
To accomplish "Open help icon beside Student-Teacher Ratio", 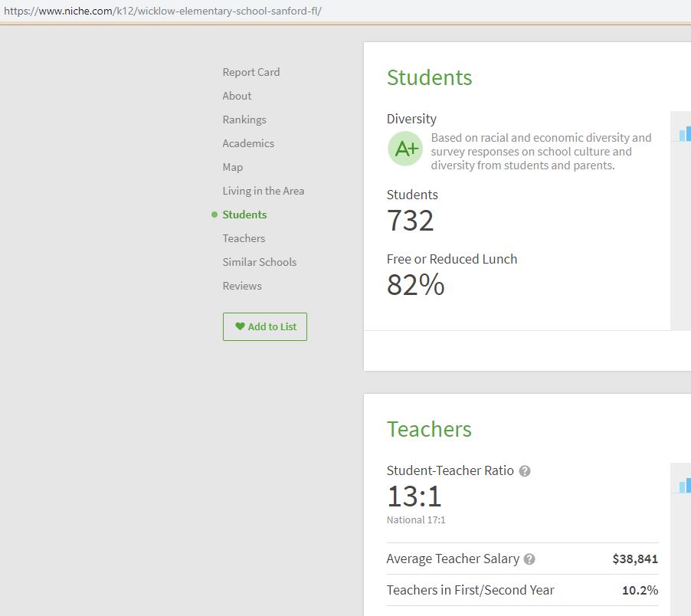I will tap(525, 471).
